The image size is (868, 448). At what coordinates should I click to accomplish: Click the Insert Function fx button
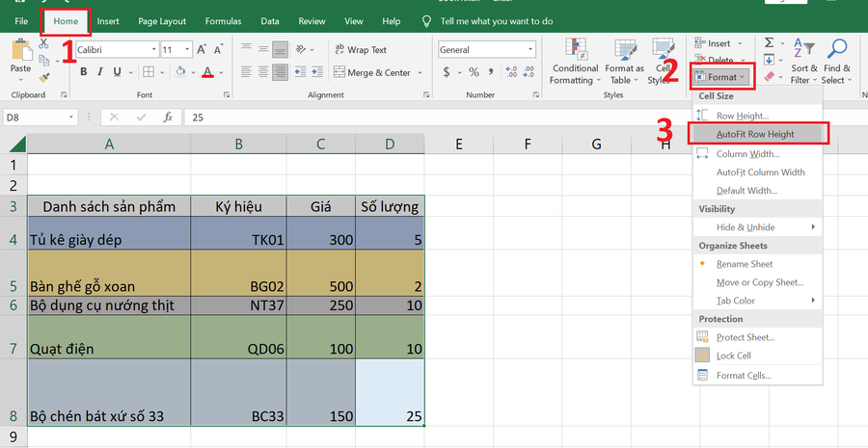pyautogui.click(x=168, y=118)
